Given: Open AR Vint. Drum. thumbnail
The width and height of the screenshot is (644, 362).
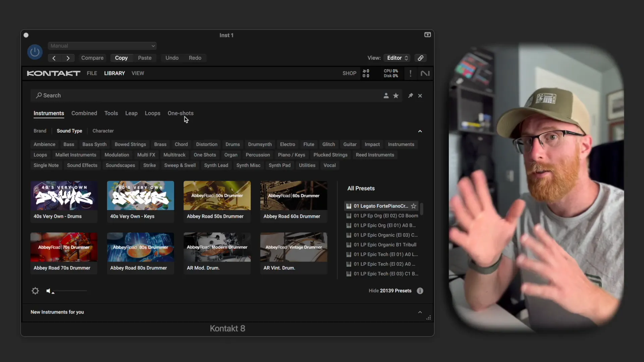Looking at the screenshot, I should 293,253.
